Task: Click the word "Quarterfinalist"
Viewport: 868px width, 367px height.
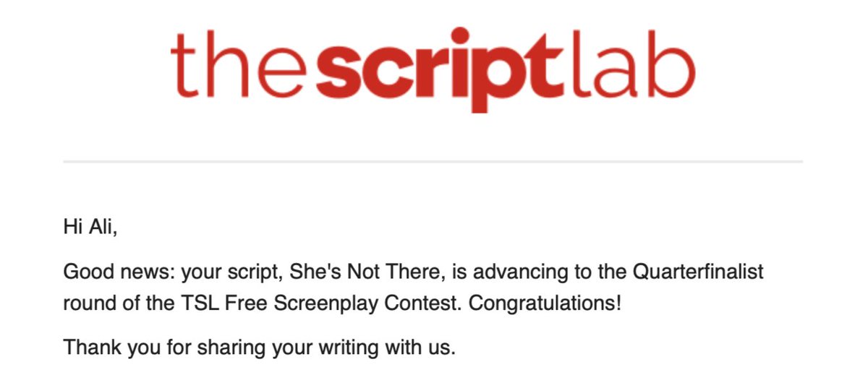Action: (x=698, y=272)
